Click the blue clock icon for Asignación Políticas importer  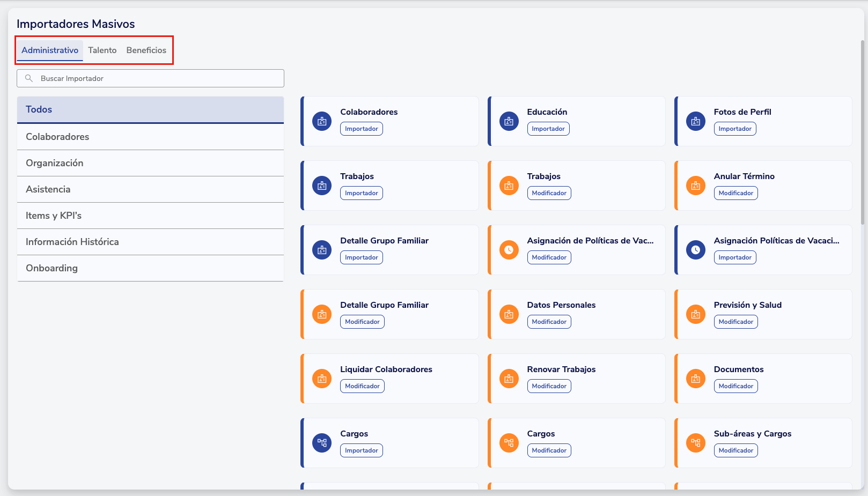(695, 250)
